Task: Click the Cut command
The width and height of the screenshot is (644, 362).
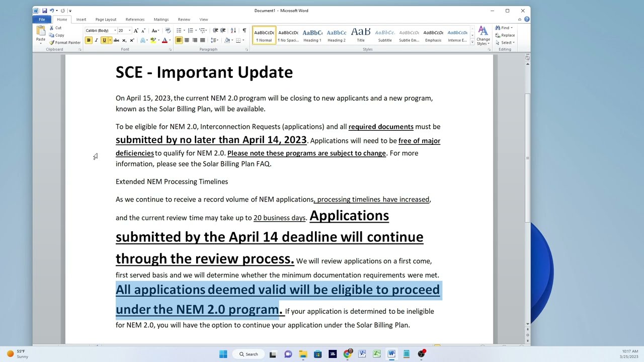Action: [x=56, y=28]
